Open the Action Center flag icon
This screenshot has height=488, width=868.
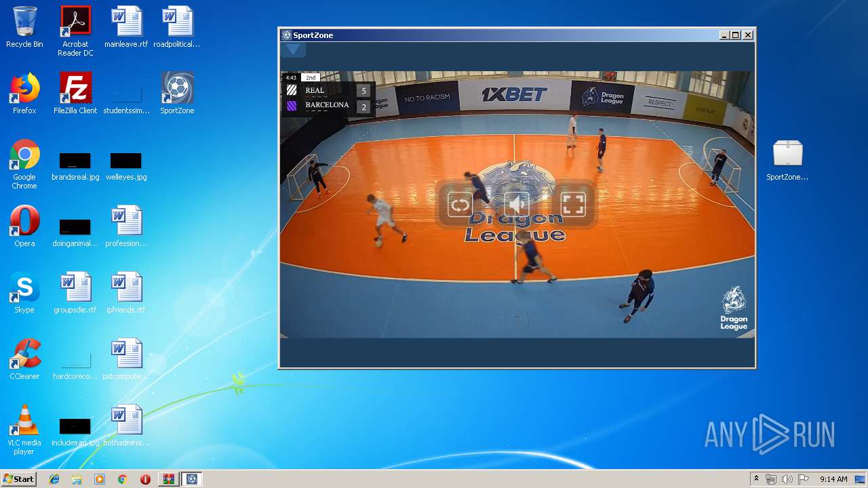(803, 479)
